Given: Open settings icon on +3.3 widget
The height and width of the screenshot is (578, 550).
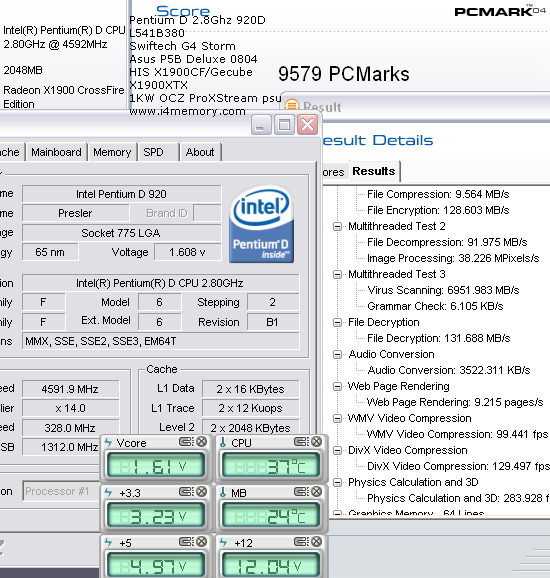Looking at the screenshot, I should coord(187,492).
